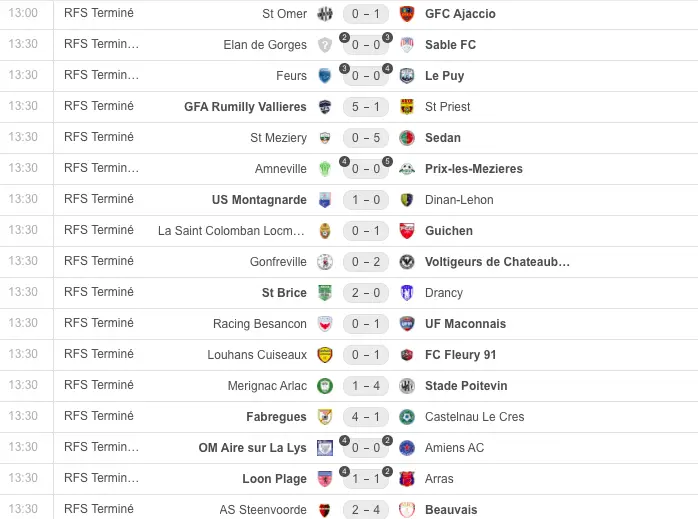Image resolution: width=698 pixels, height=519 pixels.
Task: Select the Loon Plage vs Arras row status
Action: tap(98, 478)
